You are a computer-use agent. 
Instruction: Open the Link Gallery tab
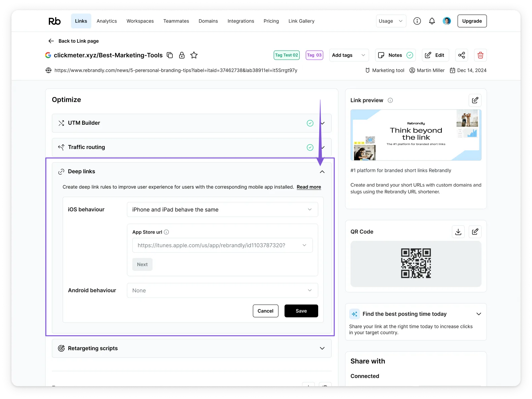click(x=301, y=21)
